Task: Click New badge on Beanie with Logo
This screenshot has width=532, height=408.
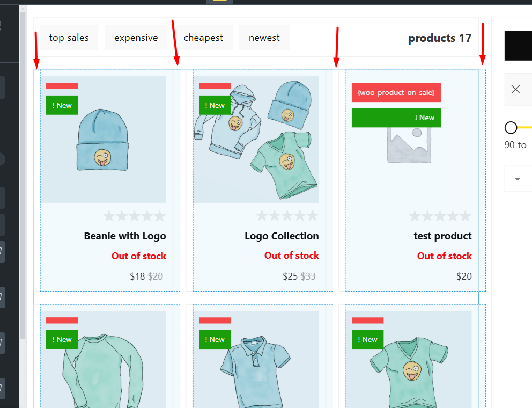Action: pos(62,105)
